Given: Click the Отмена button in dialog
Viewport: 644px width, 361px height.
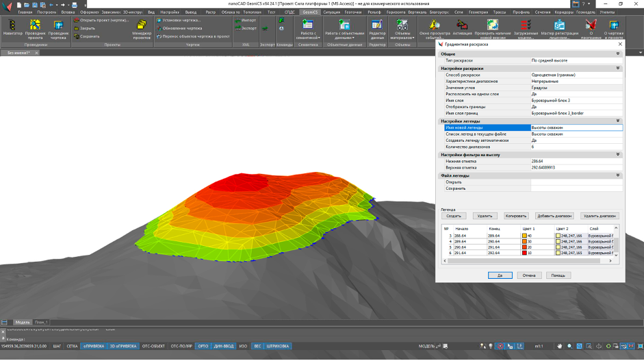Looking at the screenshot, I should (529, 275).
